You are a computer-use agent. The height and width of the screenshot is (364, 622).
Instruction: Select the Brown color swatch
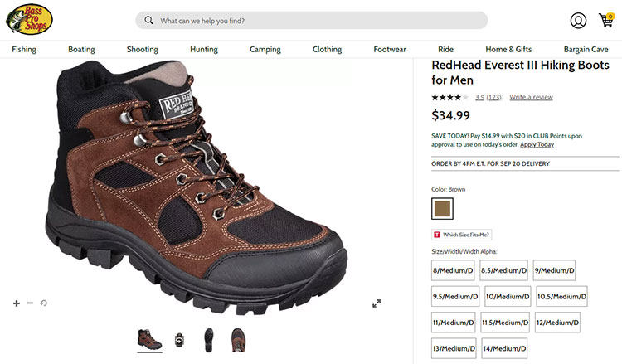point(443,209)
